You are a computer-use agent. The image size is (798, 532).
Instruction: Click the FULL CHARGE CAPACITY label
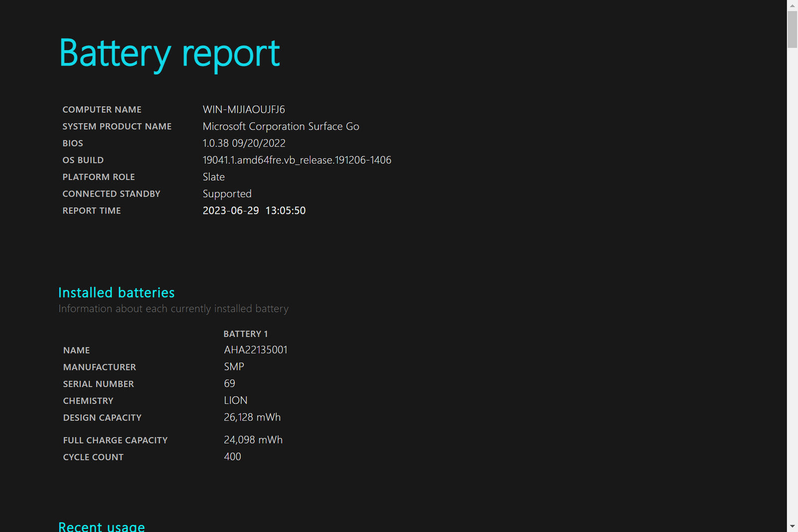(115, 441)
